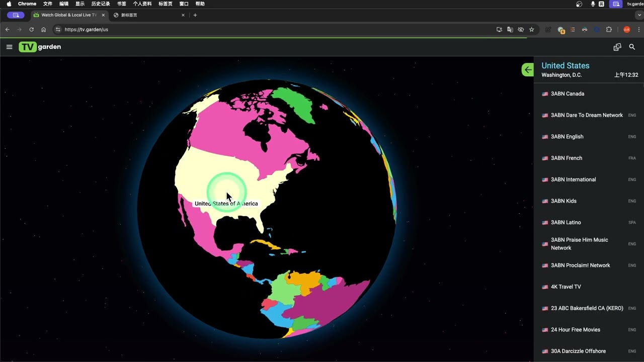644x362 pixels.
Task: Open the 帮助 menu
Action: pos(200,4)
